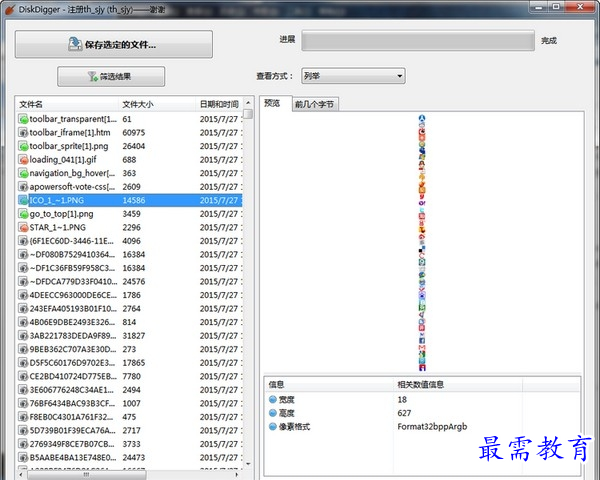Click the file list scroll-down arrow
Screen dimensions: 600x480
pyautogui.click(x=248, y=464)
